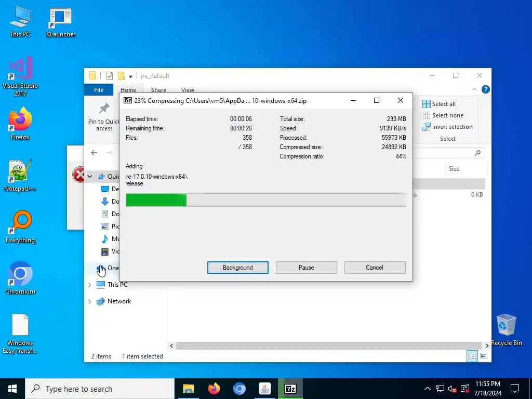Open network status tray icon
This screenshot has height=399, width=532.
pos(440,389)
